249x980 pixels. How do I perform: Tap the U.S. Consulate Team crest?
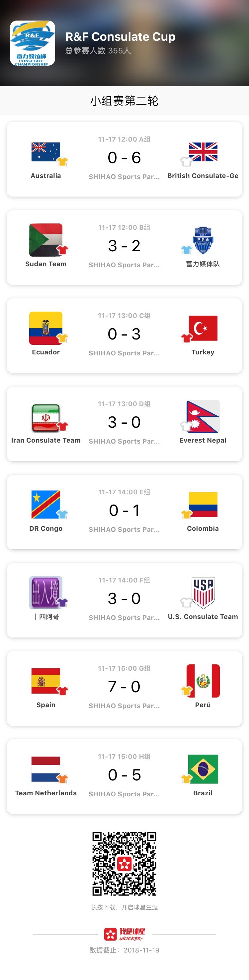(203, 592)
